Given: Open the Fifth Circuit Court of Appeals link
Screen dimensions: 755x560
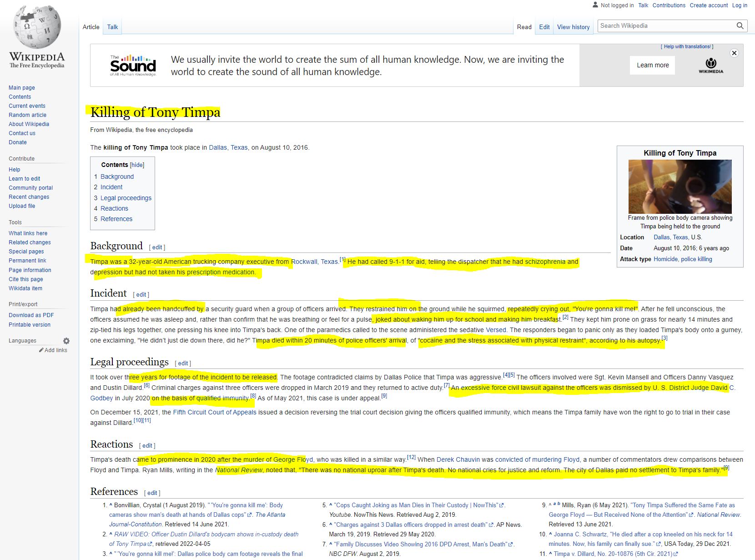Looking at the screenshot, I should (215, 412).
